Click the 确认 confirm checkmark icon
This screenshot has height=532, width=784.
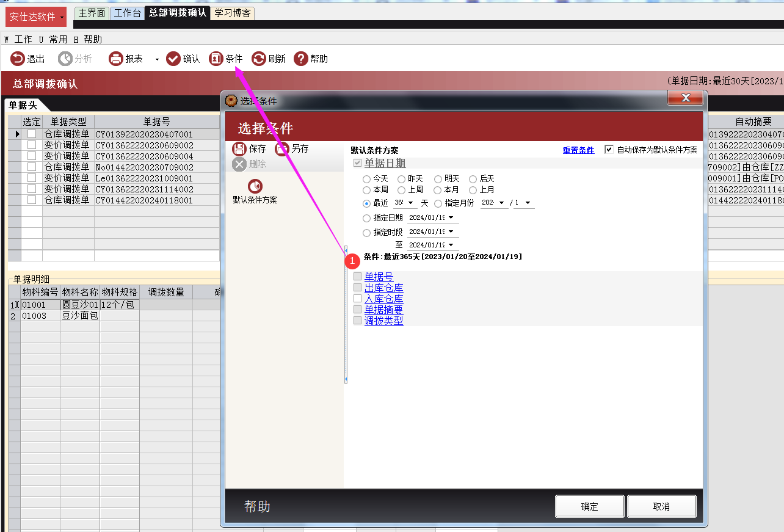pos(173,59)
